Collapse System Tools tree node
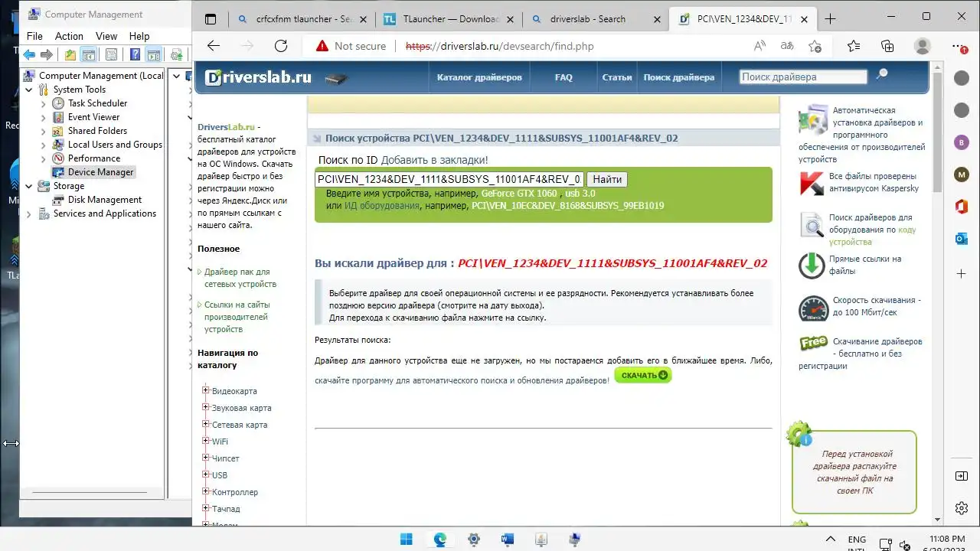This screenshot has height=551, width=980. [29, 90]
